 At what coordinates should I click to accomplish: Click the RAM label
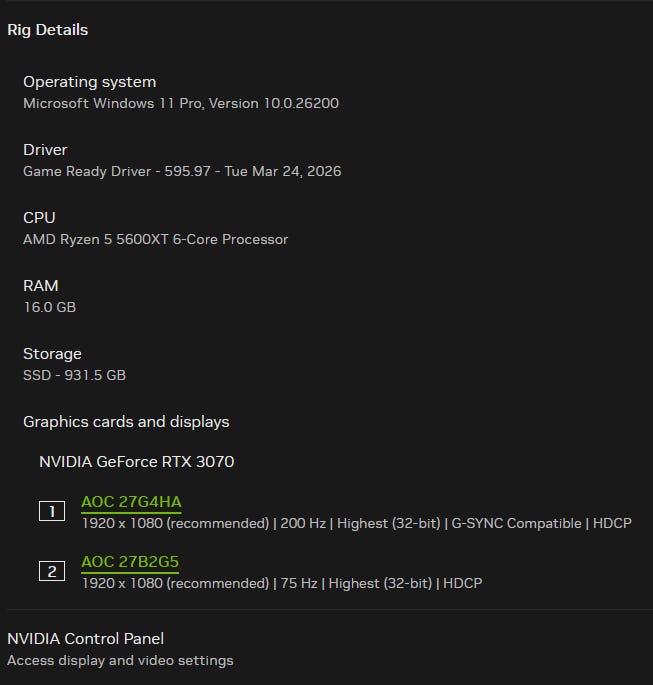coord(41,286)
